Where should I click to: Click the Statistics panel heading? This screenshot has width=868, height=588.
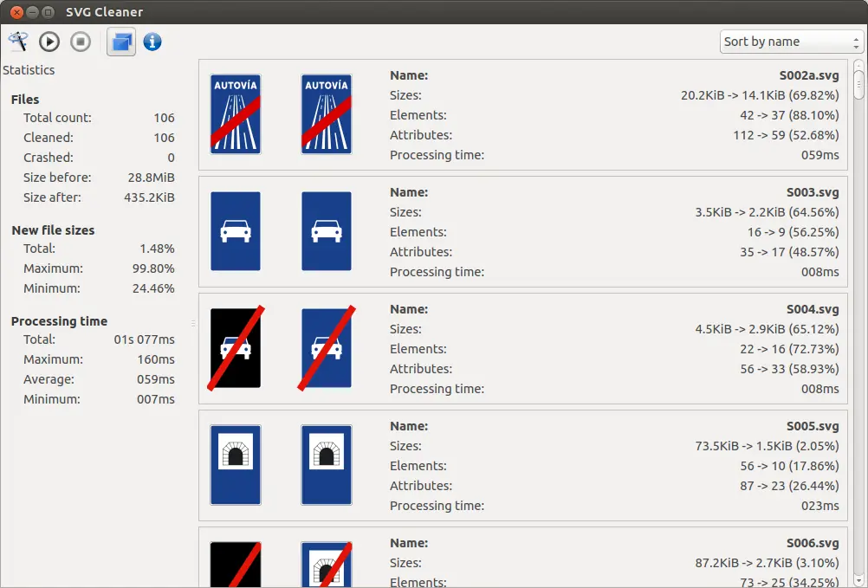pos(29,70)
